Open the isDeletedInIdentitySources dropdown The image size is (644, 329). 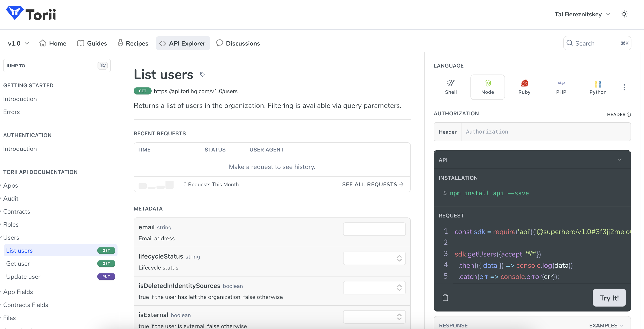tap(374, 288)
